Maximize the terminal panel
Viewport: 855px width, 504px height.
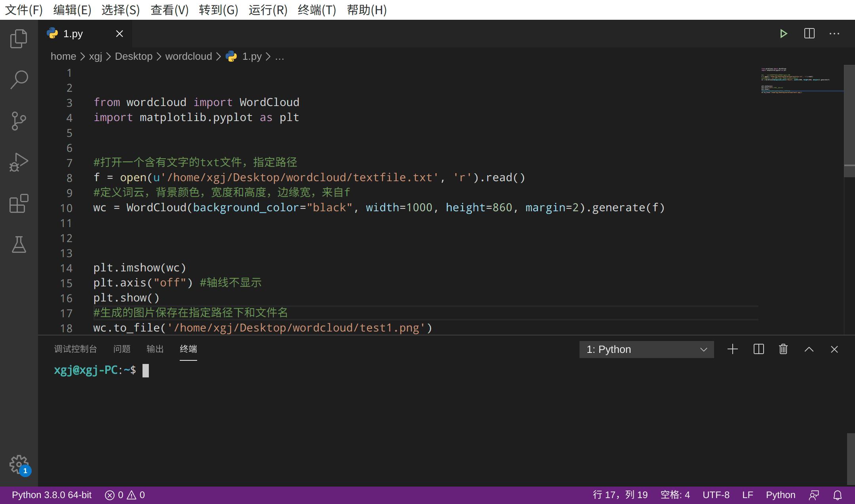pos(809,349)
